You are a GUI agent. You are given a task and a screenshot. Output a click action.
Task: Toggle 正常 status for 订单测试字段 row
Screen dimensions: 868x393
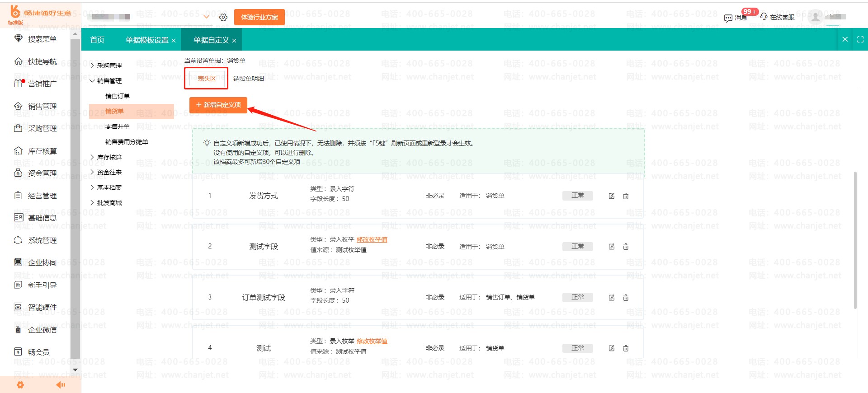pos(577,297)
